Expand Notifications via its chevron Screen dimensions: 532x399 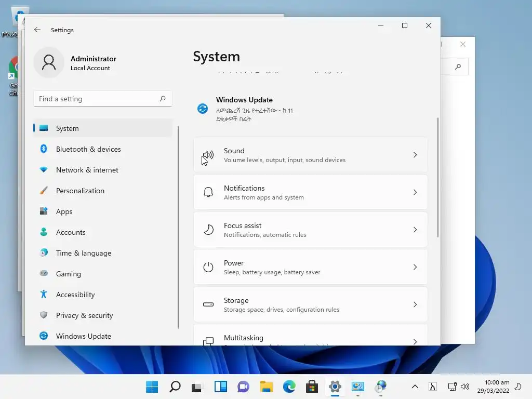(415, 192)
